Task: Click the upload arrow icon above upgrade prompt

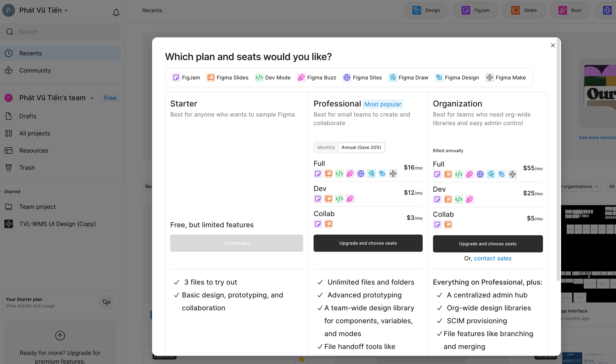Action: [x=60, y=335]
